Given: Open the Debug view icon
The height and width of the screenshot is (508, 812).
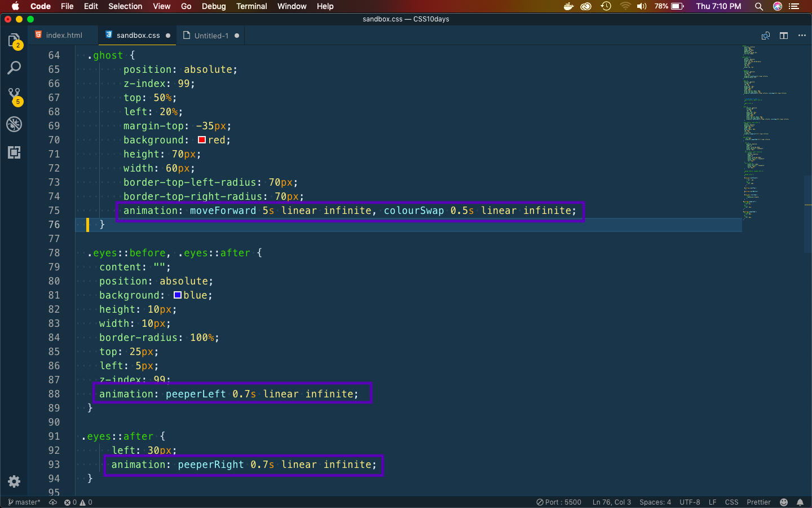Looking at the screenshot, I should point(14,124).
